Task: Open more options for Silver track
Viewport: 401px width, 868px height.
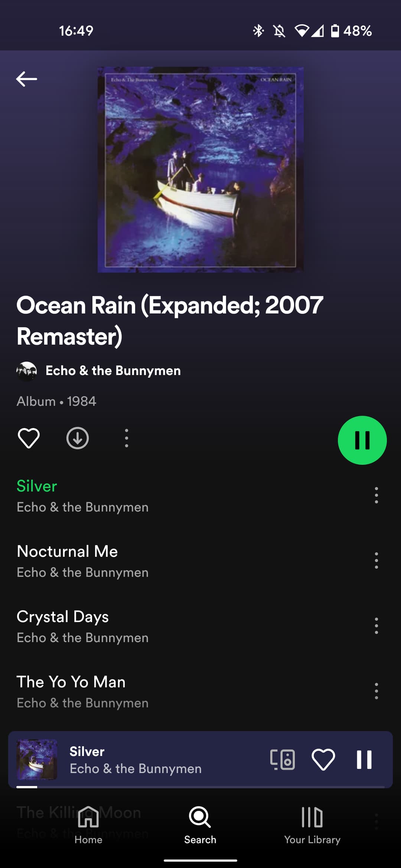Action: pos(376,495)
